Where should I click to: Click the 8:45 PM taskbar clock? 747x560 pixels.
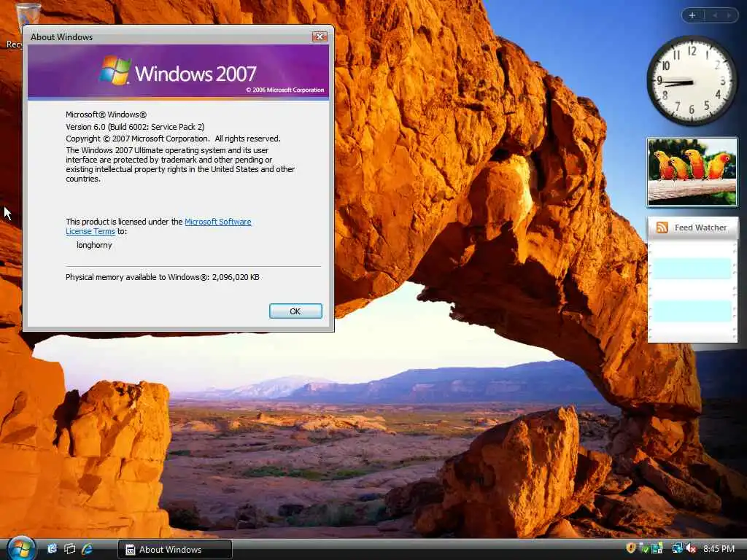coord(719,548)
